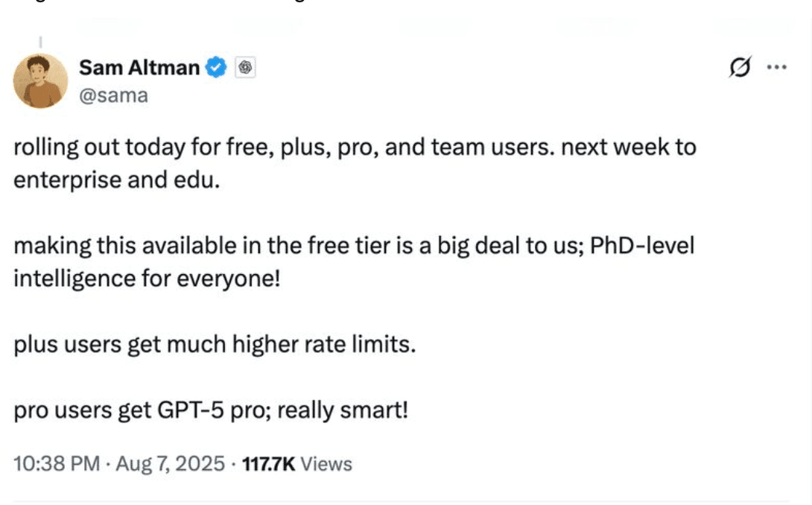Open the 117.7K view count
Viewport: 812px width, 505px height.
(266, 464)
